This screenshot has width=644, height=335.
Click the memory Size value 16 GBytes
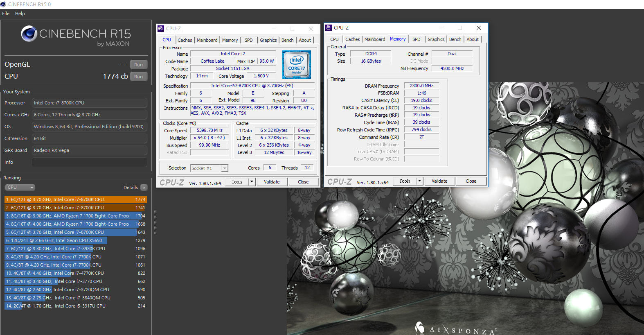click(x=371, y=61)
